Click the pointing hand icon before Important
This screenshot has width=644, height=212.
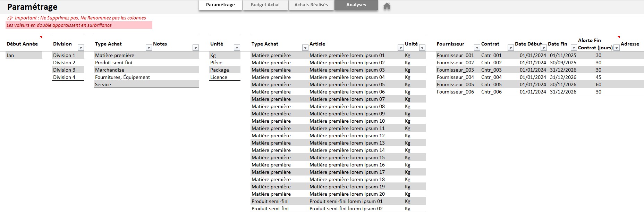click(10, 18)
